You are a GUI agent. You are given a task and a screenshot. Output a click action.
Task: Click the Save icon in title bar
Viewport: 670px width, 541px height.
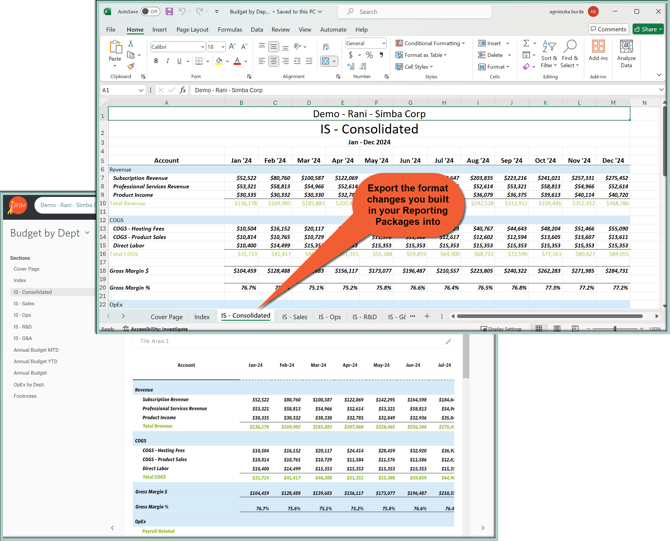(169, 12)
